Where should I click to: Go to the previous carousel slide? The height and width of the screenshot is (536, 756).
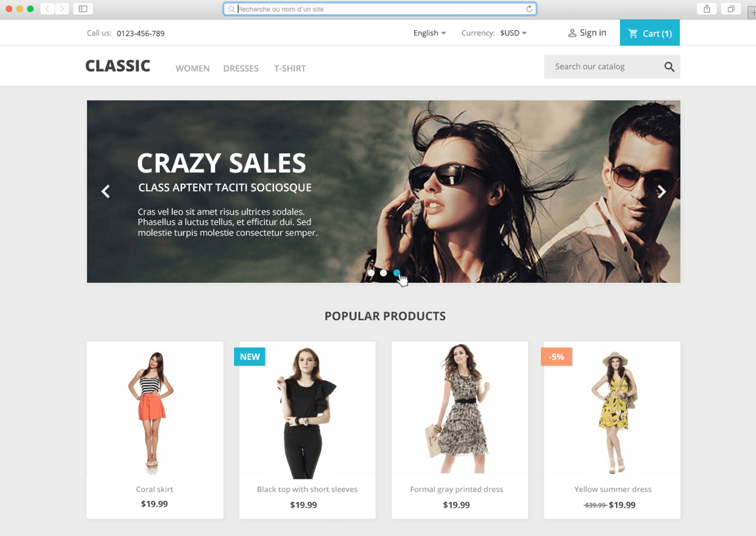[106, 191]
